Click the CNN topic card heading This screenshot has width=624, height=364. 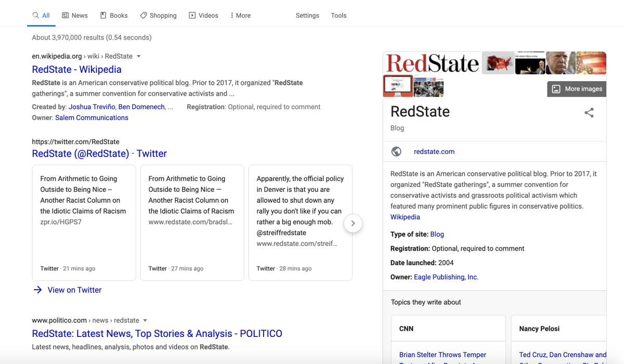406,329
